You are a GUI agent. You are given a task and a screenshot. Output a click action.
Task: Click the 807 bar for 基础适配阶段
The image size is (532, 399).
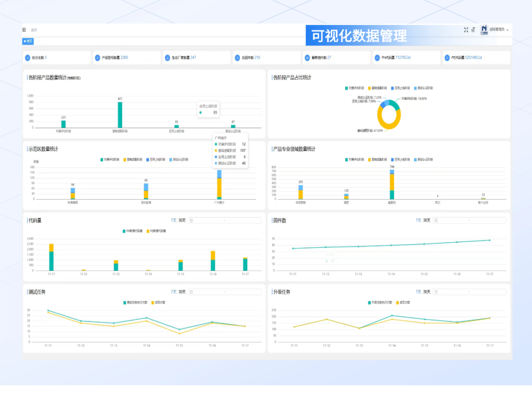click(x=120, y=115)
